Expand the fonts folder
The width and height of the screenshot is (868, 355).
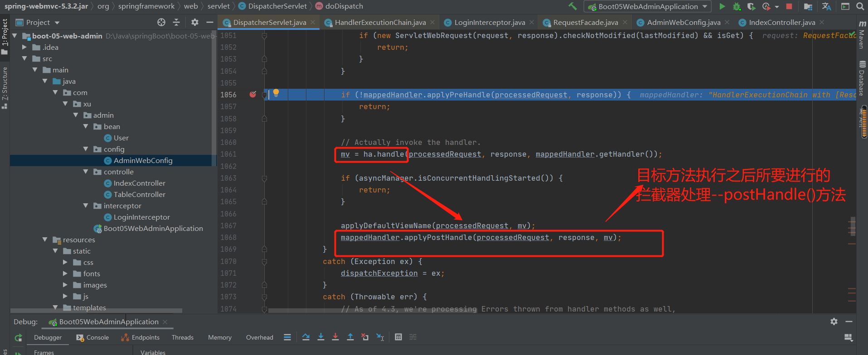tap(65, 273)
